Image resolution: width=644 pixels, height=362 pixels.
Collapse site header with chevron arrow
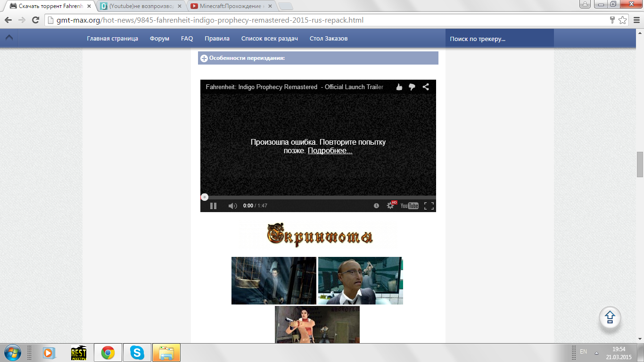pyautogui.click(x=9, y=38)
